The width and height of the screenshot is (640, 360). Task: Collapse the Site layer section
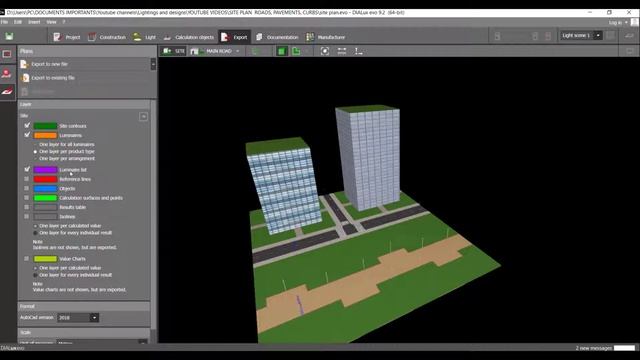click(x=143, y=117)
